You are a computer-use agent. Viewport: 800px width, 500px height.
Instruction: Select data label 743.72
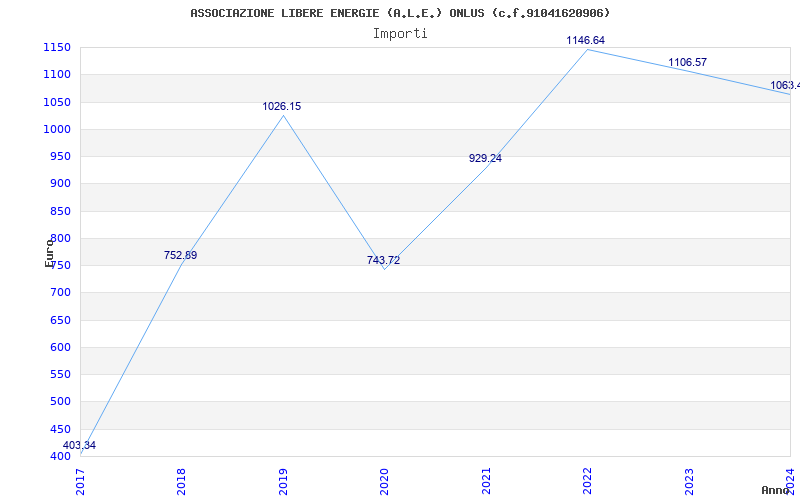[383, 260]
